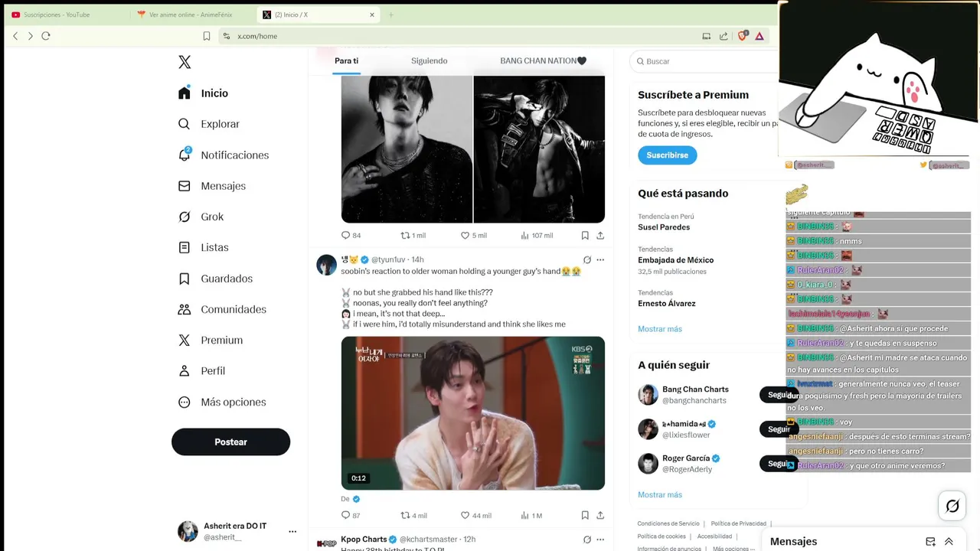The height and width of the screenshot is (551, 980).
Task: Open Política de Privacidad link
Action: pos(738,523)
